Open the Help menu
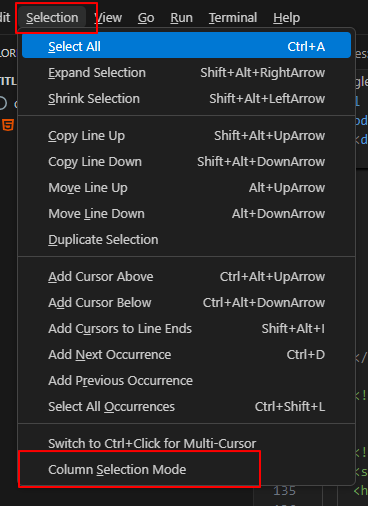This screenshot has width=368, height=506. point(286,18)
